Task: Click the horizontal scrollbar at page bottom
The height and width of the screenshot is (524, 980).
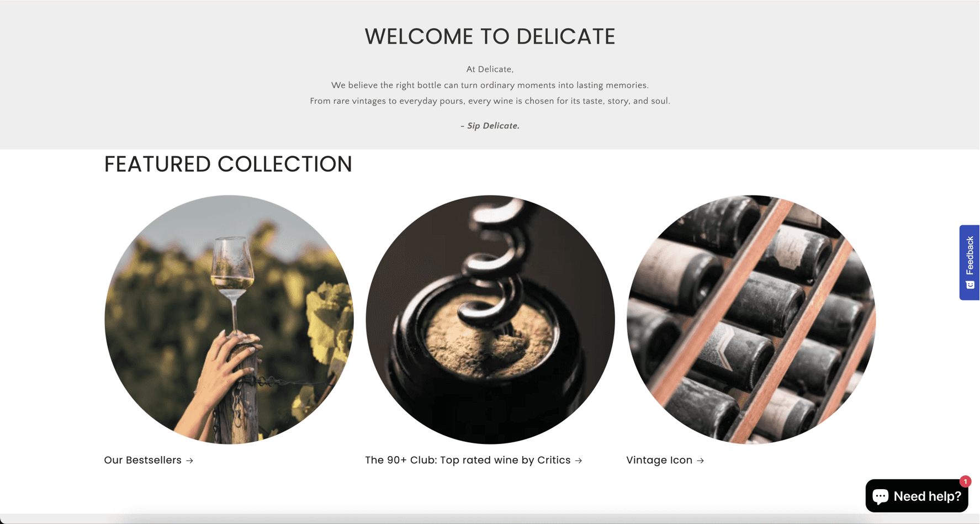Action: 490,519
